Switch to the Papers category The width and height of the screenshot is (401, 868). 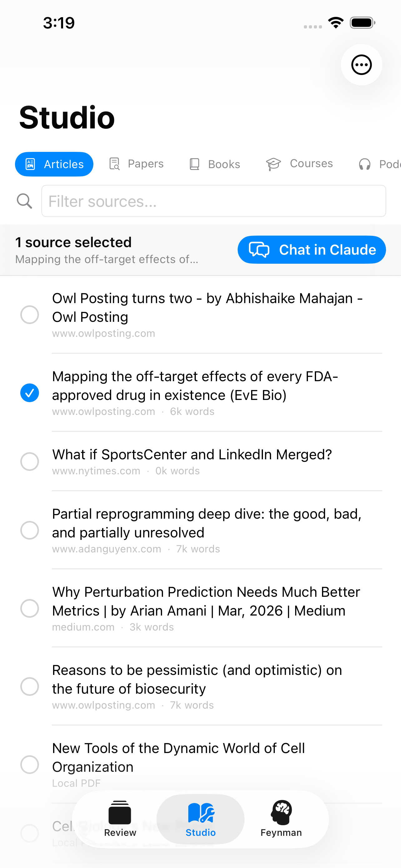[x=136, y=164]
